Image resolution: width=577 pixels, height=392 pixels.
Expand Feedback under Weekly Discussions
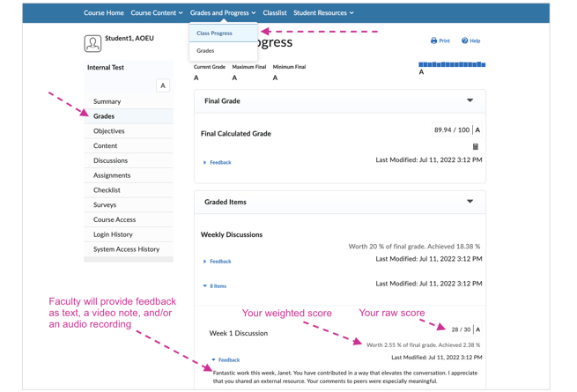217,262
